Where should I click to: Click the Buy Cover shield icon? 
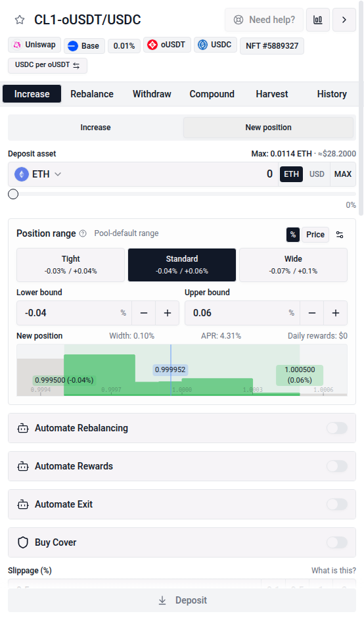point(23,542)
